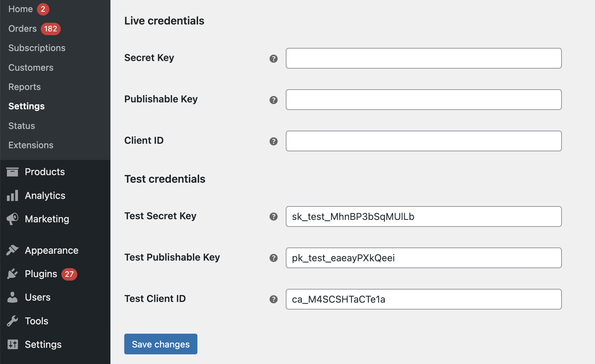
Task: Click the Live credentials heading
Action: click(x=164, y=21)
